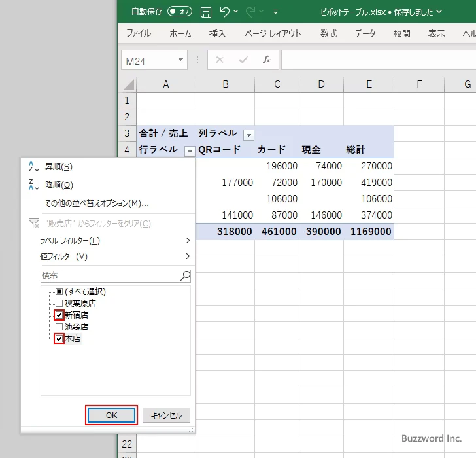Click cell with QRコード header

click(x=225, y=150)
